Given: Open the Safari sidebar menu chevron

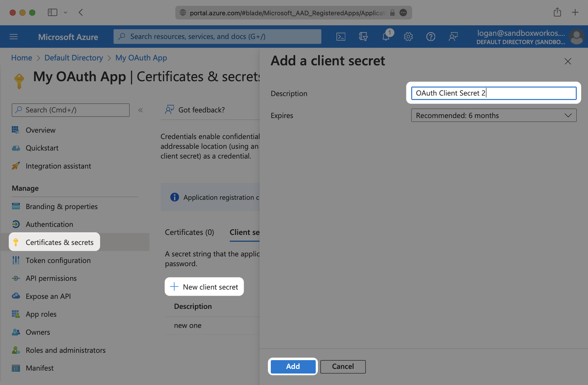Looking at the screenshot, I should pyautogui.click(x=66, y=12).
